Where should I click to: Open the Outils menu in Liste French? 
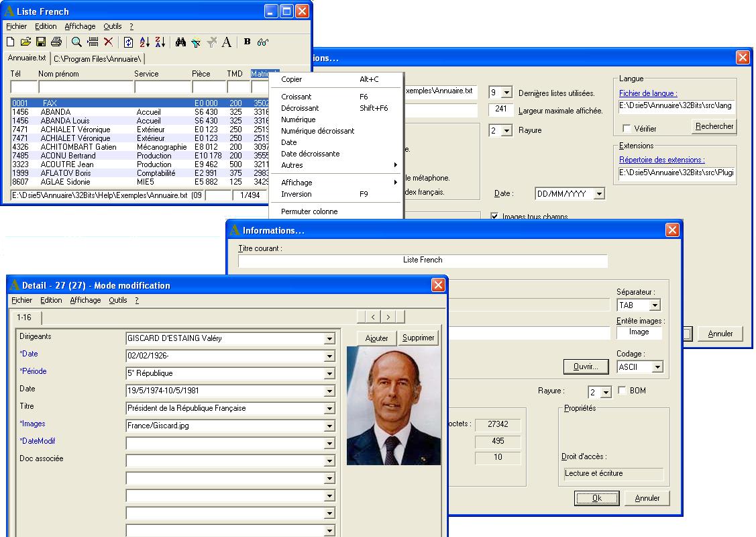[112, 26]
